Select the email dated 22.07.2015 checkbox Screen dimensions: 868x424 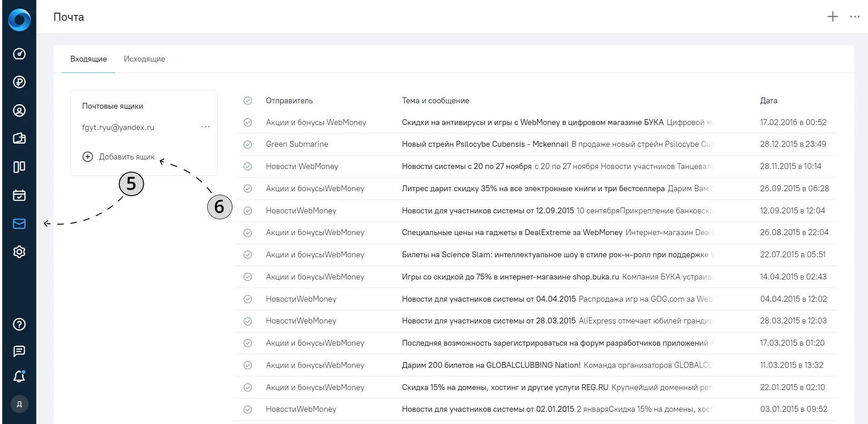click(x=248, y=255)
